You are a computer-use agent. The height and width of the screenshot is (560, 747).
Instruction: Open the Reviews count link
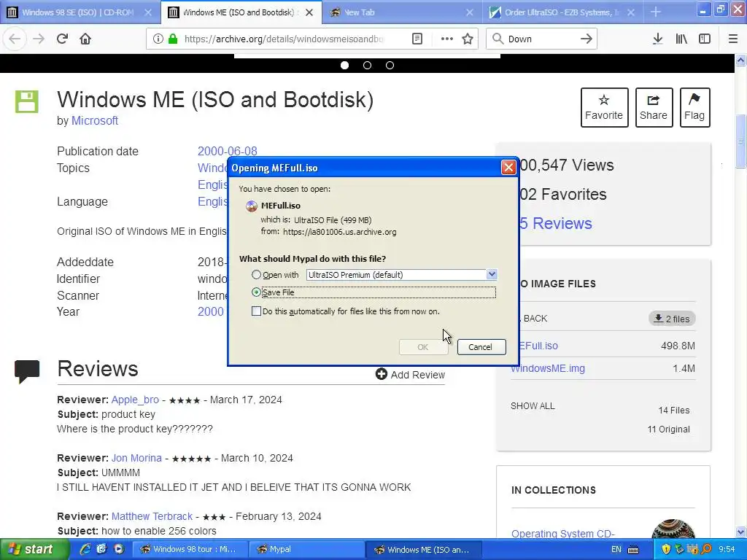pos(555,223)
